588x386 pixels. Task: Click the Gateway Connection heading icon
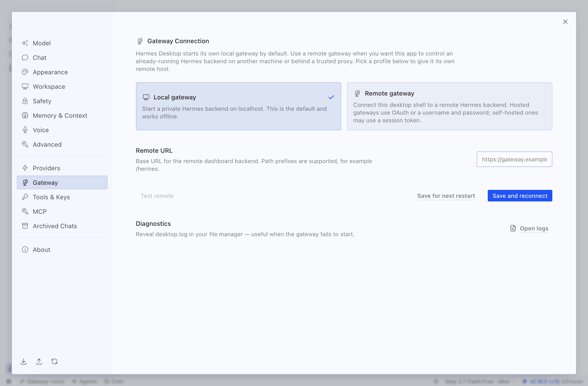pyautogui.click(x=140, y=41)
